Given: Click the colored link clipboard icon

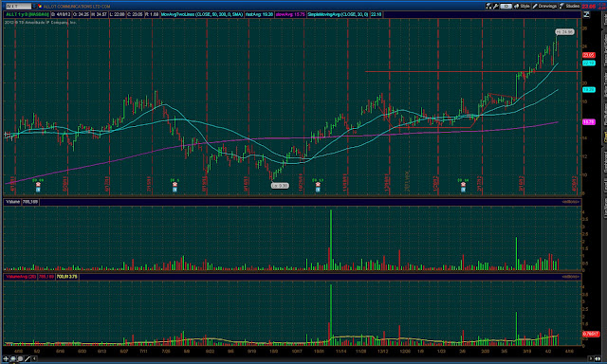Looking at the screenshot, I should pyautogui.click(x=40, y=7).
